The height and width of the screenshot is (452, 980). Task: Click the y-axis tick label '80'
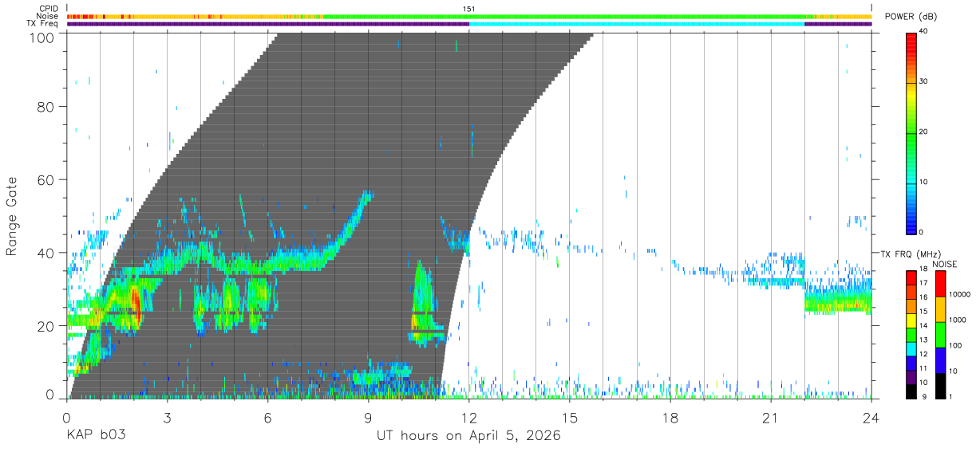click(x=46, y=106)
